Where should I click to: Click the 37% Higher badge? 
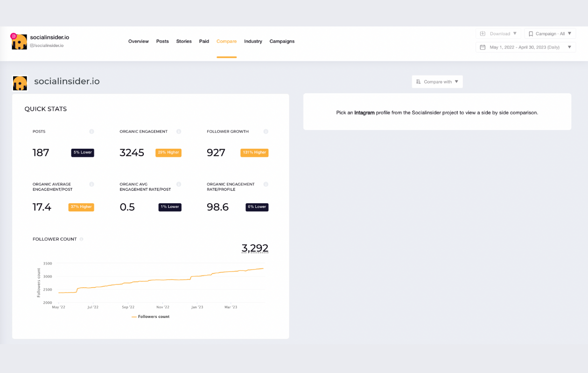[81, 207]
